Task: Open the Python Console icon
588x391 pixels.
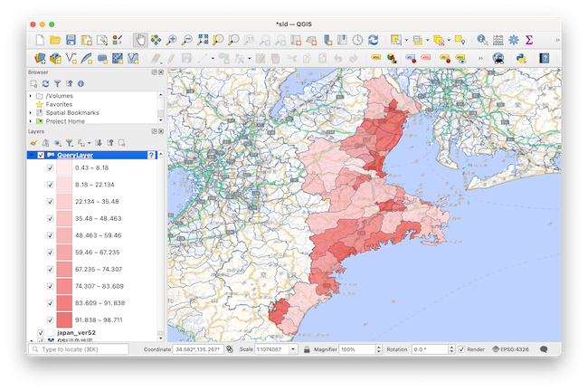Action: coord(521,58)
